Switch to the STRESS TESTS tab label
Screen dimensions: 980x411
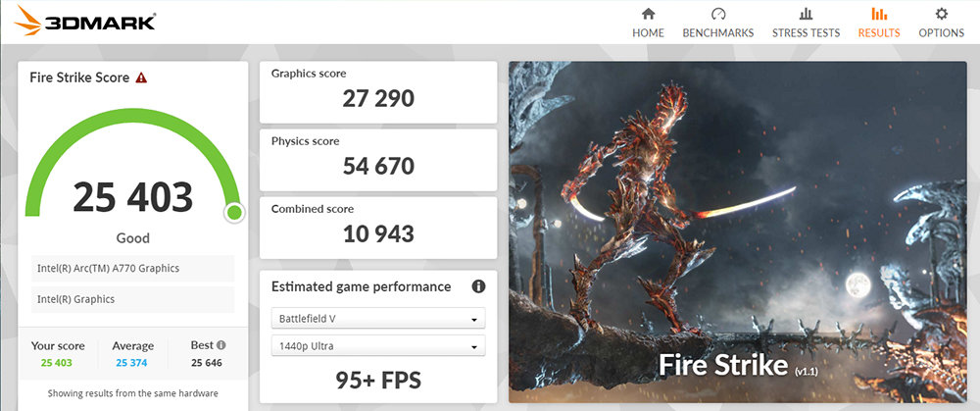tap(806, 33)
